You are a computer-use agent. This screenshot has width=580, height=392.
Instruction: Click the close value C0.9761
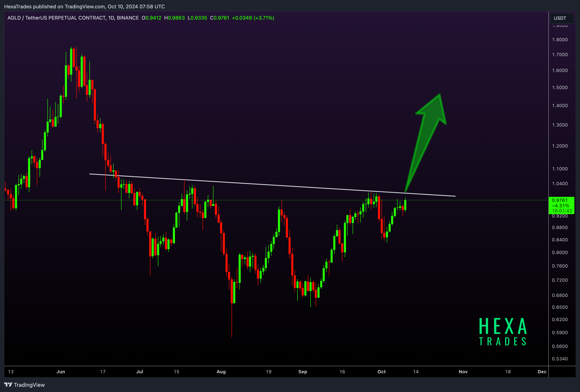(220, 18)
